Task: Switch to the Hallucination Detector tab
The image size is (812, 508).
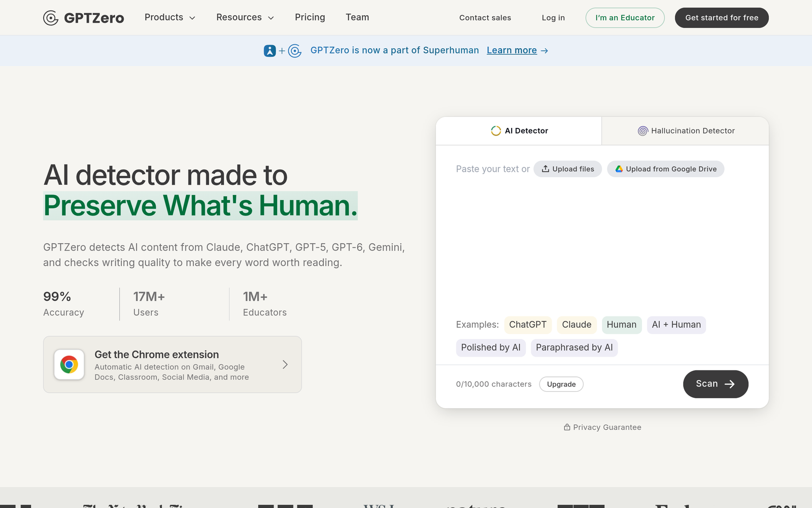Action: [686, 131]
